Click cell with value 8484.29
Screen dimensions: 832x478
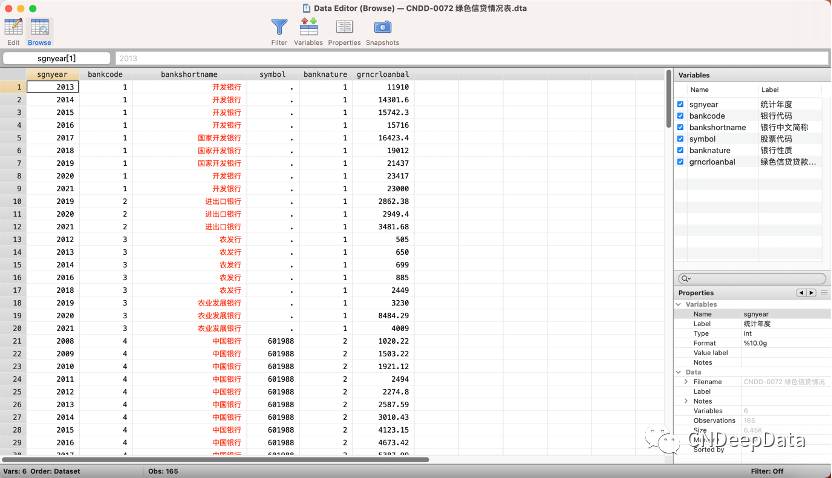coord(383,316)
